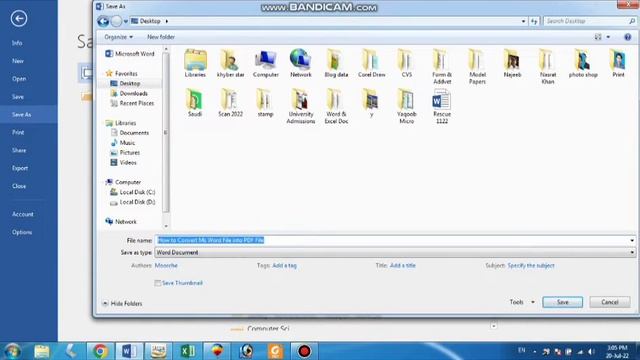Select New in Word backstage menu
Viewport: 640px width, 360px height.
coord(18,61)
